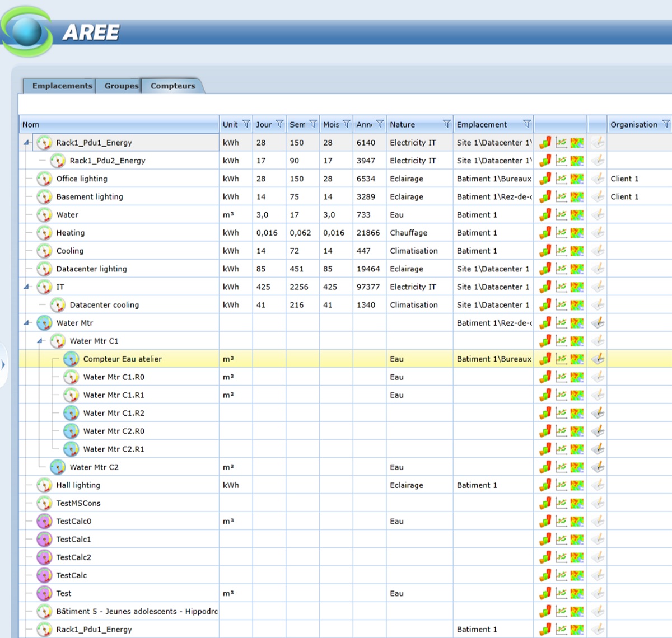Show the heat map for TestCalc1
Image resolution: width=672 pixels, height=638 pixels.
point(577,540)
